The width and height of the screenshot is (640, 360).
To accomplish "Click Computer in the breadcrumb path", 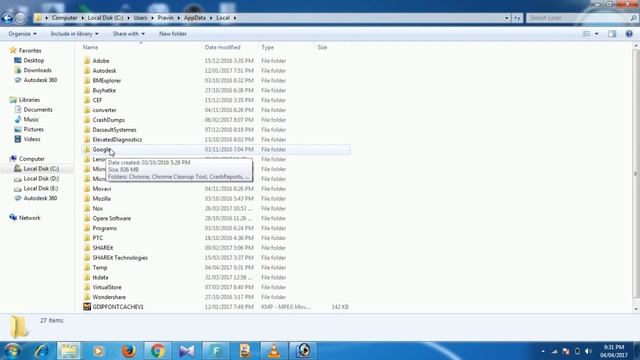I will (x=64, y=18).
